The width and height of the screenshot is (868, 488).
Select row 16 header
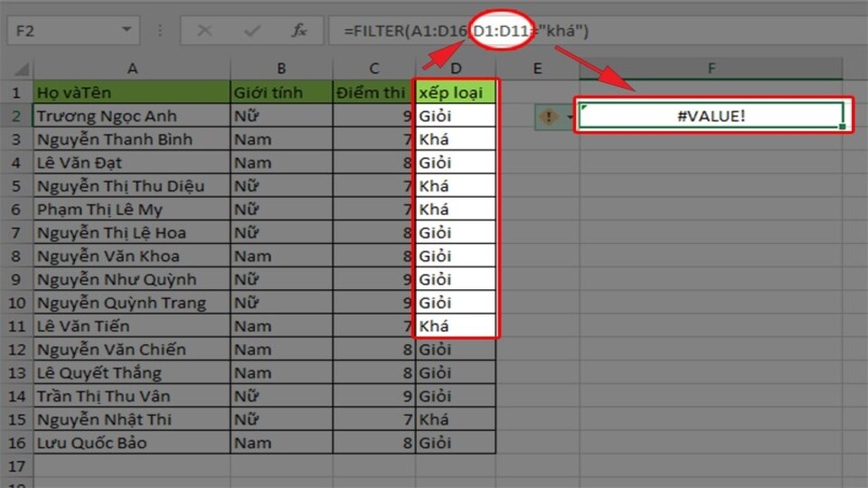16,443
